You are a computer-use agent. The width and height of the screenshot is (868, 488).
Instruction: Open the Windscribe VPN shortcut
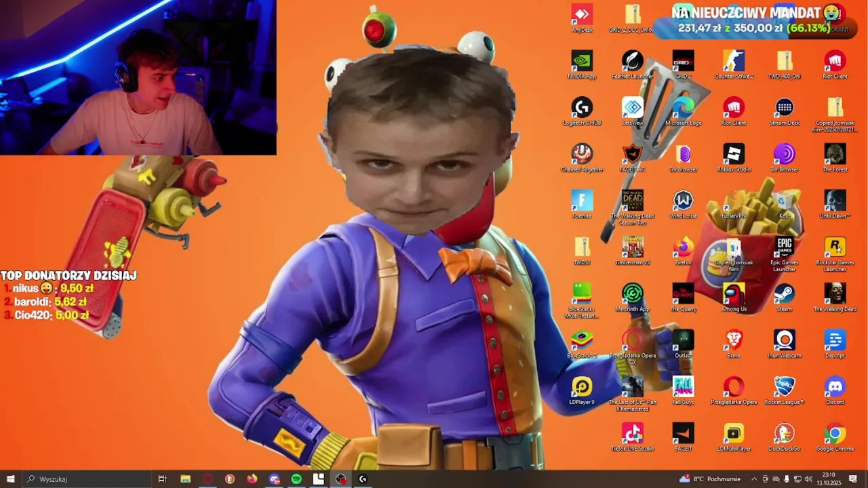point(683,205)
